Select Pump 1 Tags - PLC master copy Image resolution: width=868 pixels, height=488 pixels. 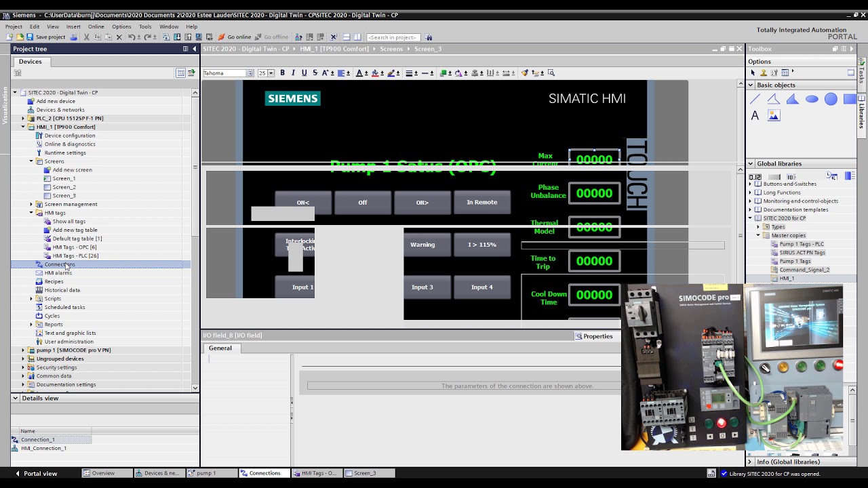pyautogui.click(x=802, y=244)
